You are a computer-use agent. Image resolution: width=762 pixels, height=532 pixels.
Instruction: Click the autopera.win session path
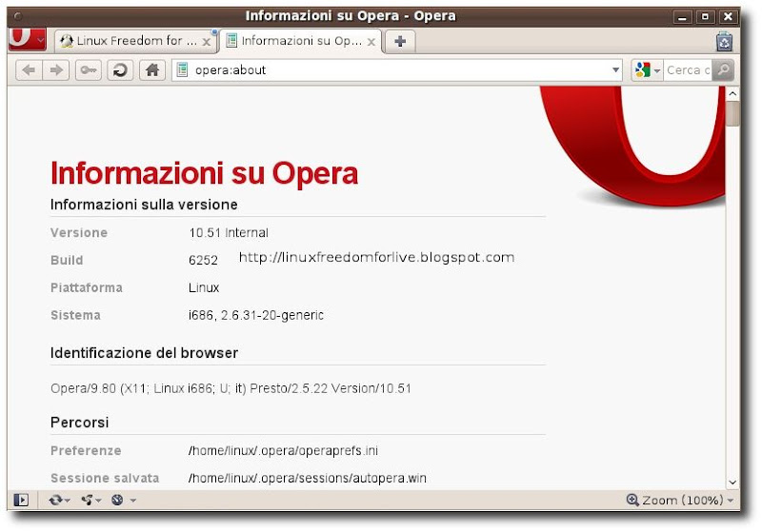click(x=307, y=478)
